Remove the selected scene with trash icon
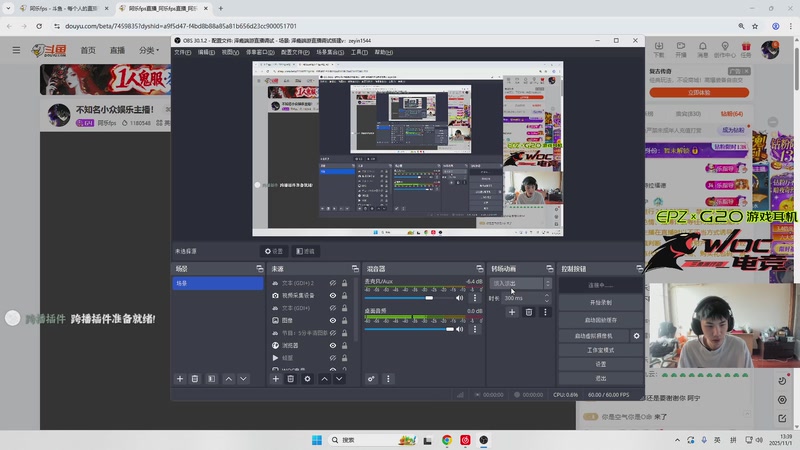Viewport: 800px width, 450px height. tap(195, 379)
